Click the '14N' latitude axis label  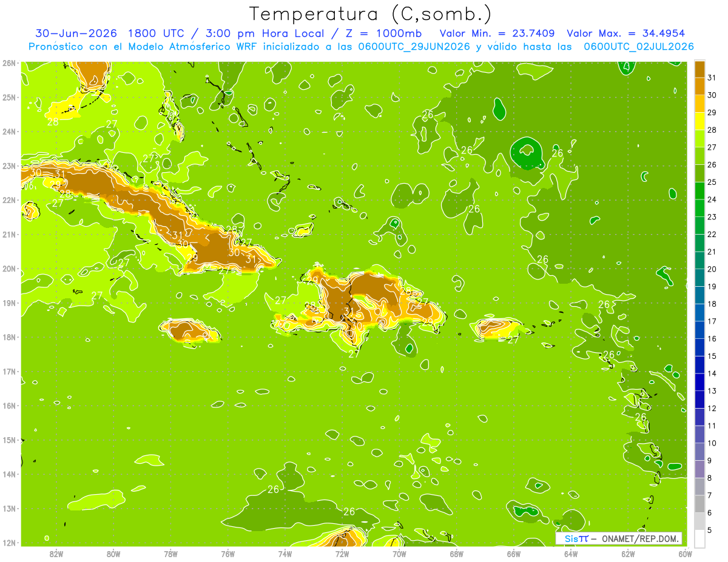click(x=9, y=474)
